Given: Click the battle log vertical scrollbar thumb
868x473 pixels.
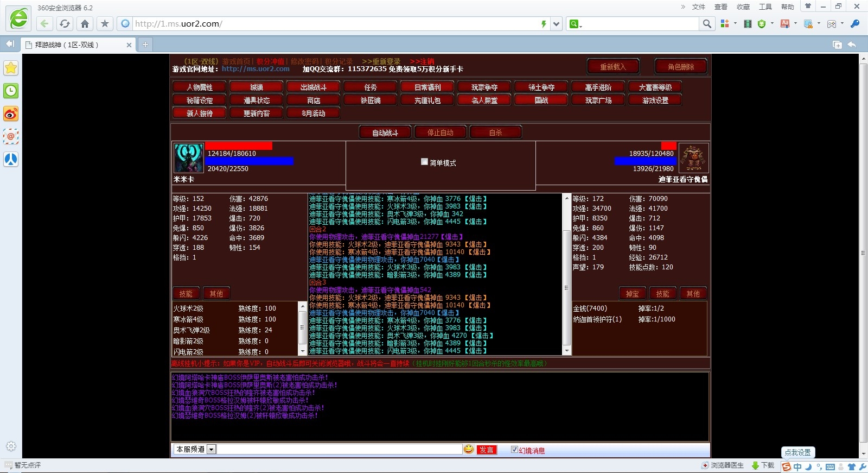Looking at the screenshot, I should click(x=566, y=287).
